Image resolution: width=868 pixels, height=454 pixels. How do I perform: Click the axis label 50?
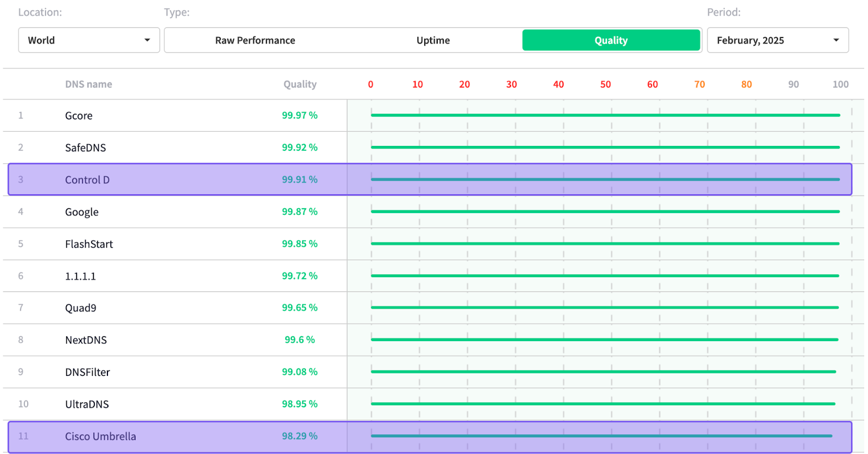pyautogui.click(x=605, y=84)
